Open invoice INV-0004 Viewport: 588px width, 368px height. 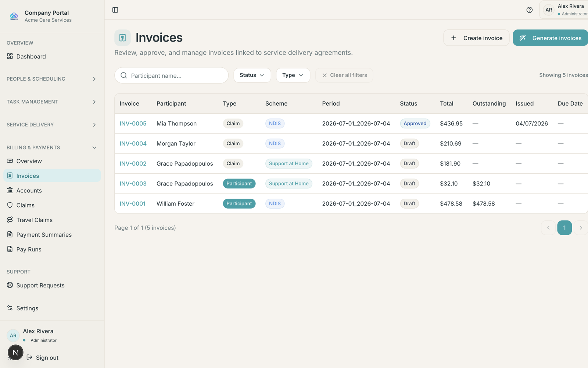click(x=133, y=144)
